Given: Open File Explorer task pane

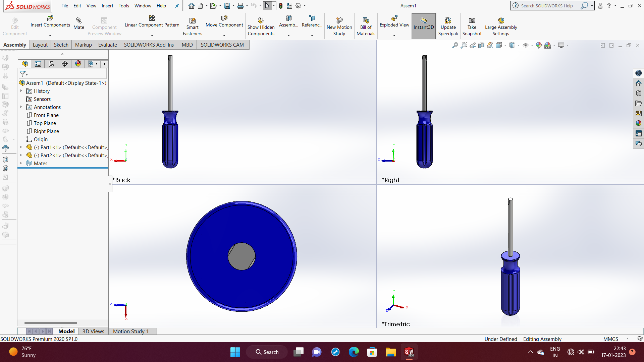Looking at the screenshot, I should tap(638, 103).
